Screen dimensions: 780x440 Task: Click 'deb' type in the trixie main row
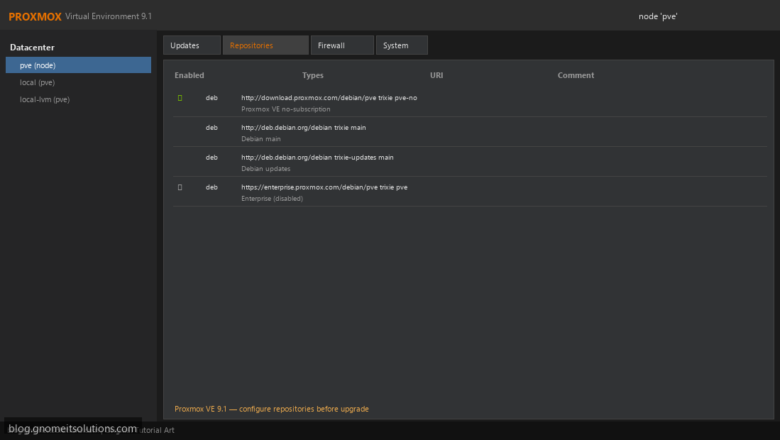[211, 128]
